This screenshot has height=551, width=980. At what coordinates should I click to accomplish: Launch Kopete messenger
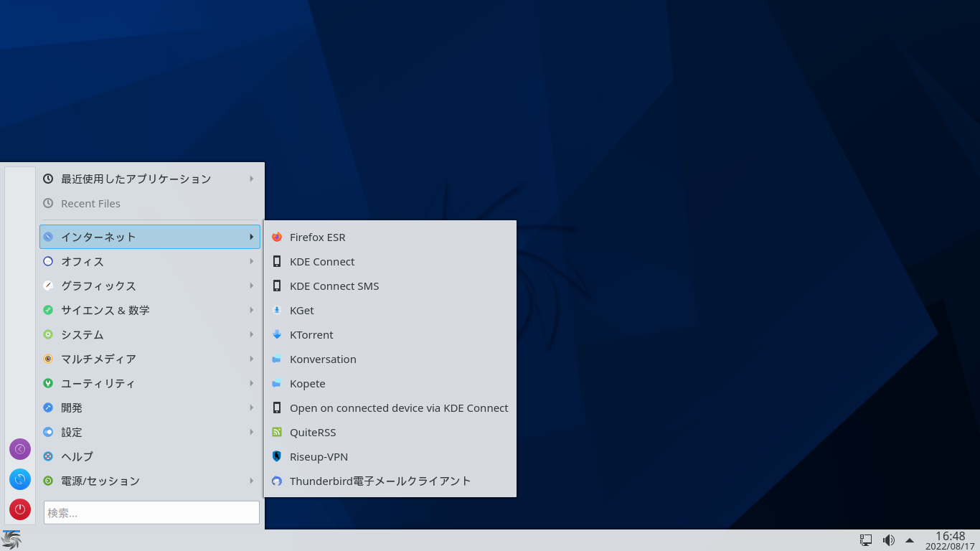click(x=390, y=384)
